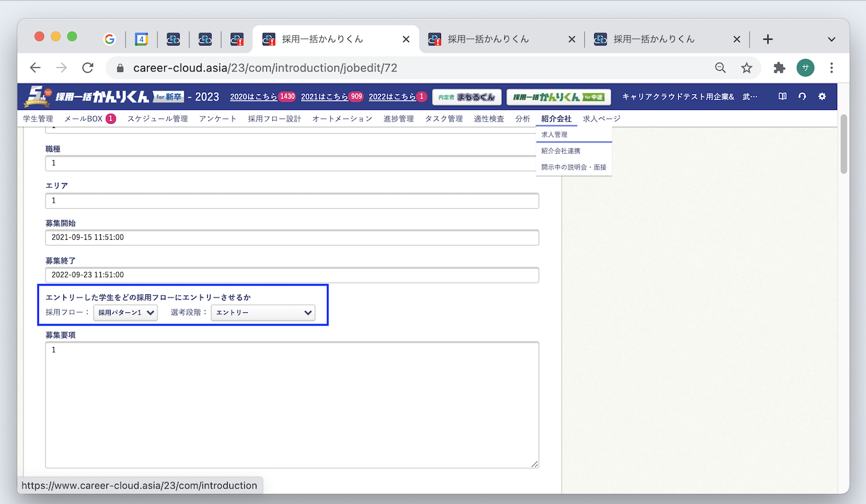
Task: Open the headset support icon
Action: (802, 96)
